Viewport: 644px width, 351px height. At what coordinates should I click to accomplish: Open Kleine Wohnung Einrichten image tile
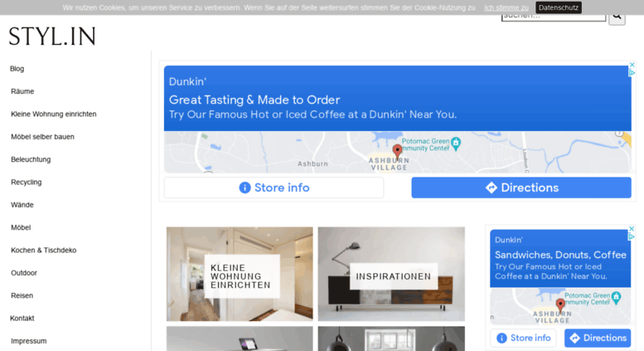point(240,274)
